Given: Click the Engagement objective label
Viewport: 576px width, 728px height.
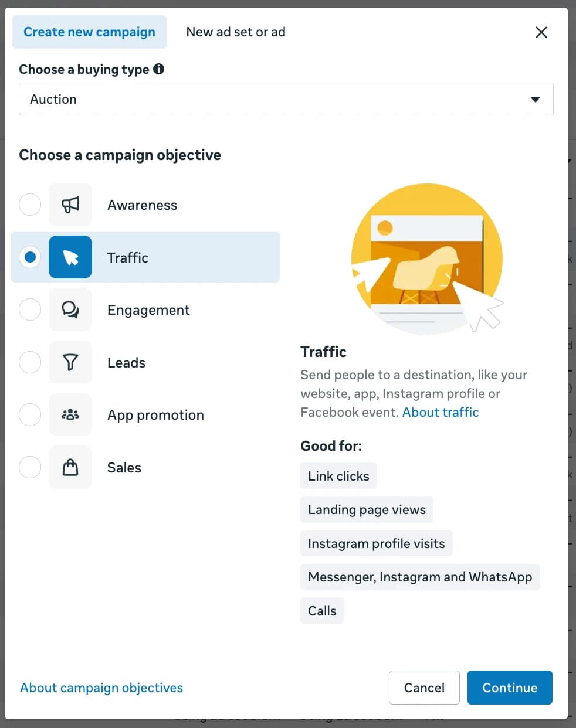Looking at the screenshot, I should [148, 310].
